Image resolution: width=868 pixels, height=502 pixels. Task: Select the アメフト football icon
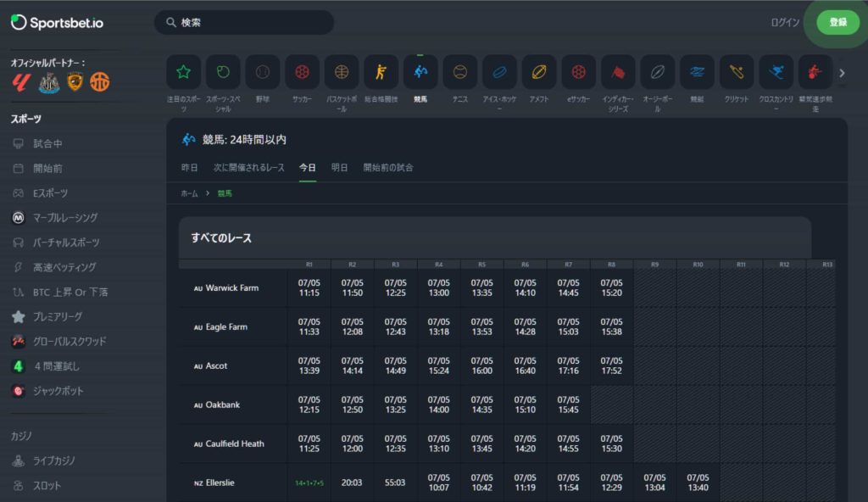[x=538, y=72]
